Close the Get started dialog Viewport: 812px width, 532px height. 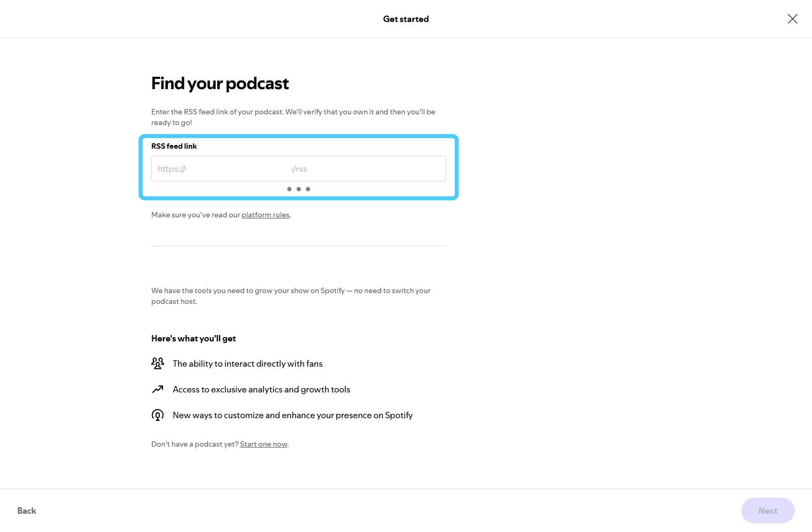point(792,19)
